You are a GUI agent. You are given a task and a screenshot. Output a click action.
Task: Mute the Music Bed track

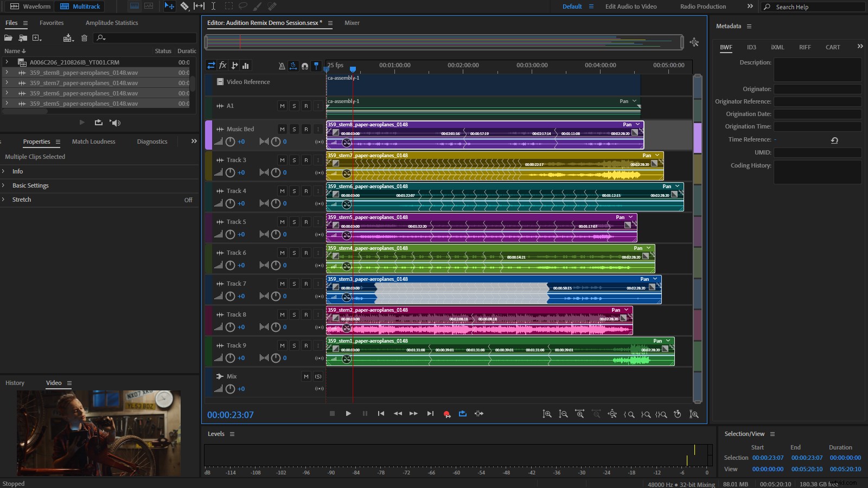[x=282, y=129]
